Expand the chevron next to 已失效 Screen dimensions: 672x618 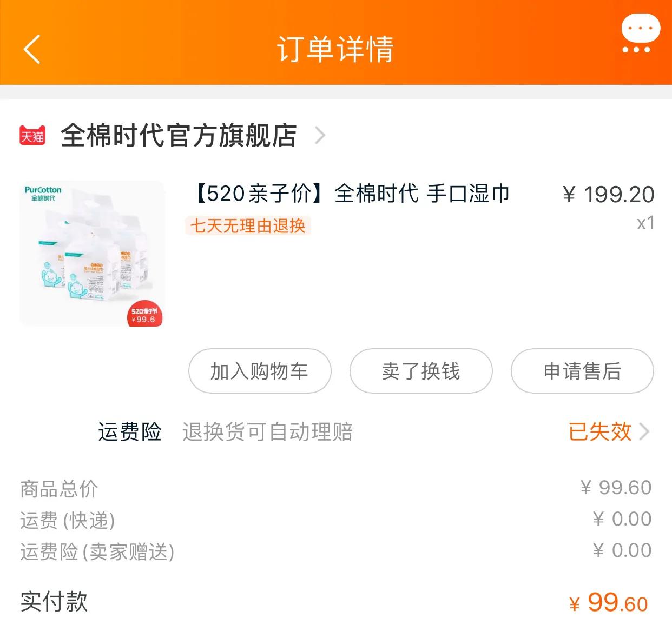coord(644,432)
